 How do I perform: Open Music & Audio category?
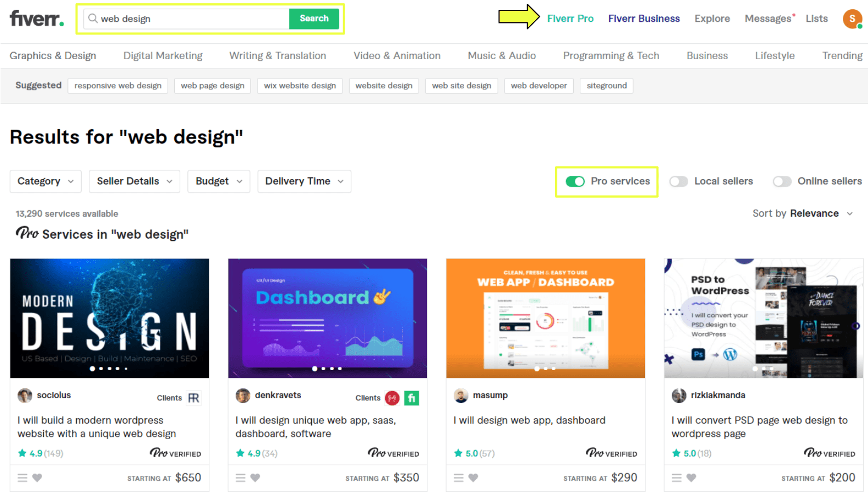click(502, 56)
